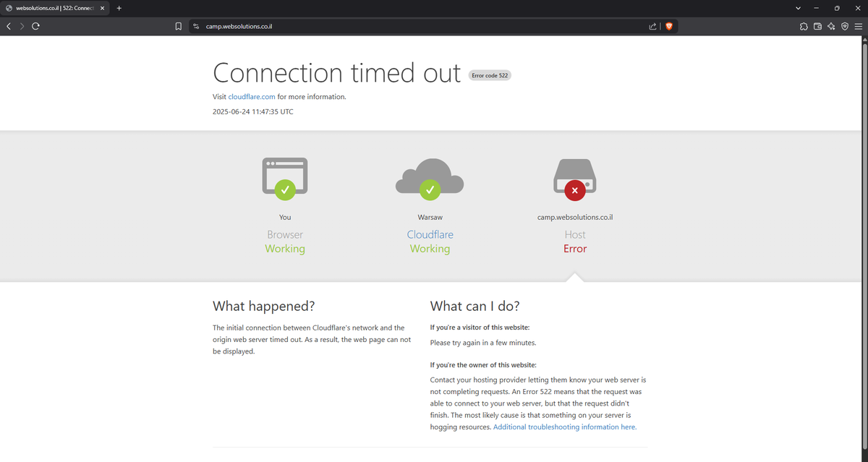Open the Brave Wallet icon

(x=818, y=27)
